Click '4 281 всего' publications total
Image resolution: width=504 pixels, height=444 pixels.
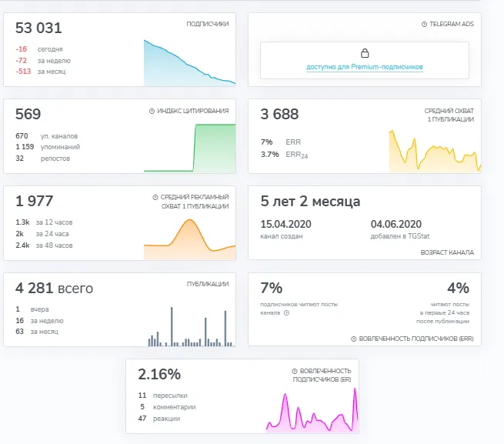(x=54, y=288)
